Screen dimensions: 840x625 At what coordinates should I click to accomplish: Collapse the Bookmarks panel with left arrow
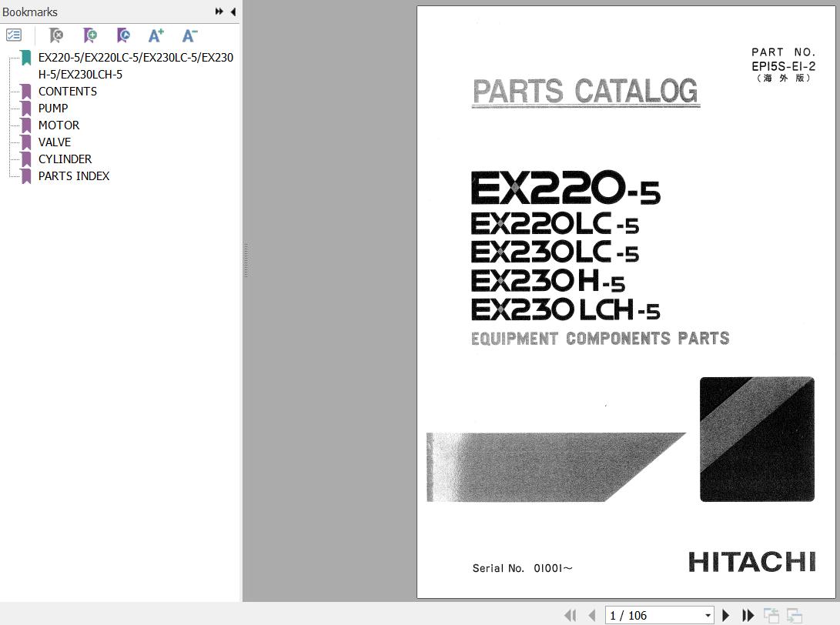233,12
